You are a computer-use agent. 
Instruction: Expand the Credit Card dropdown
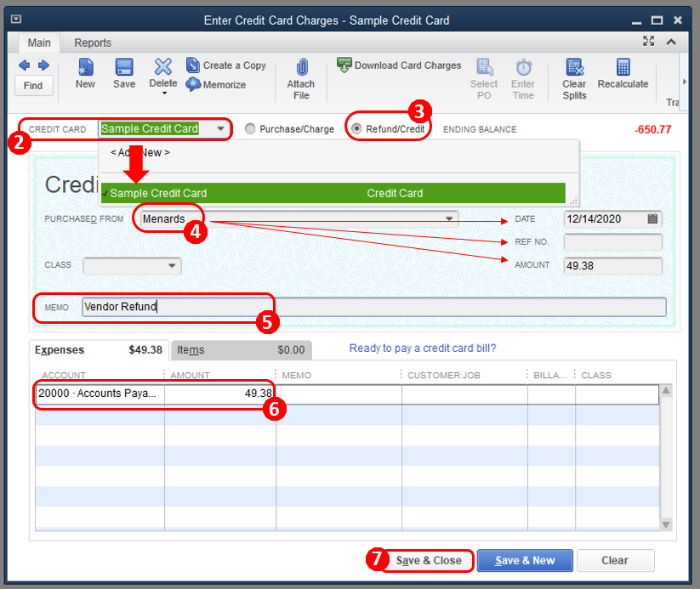click(221, 129)
